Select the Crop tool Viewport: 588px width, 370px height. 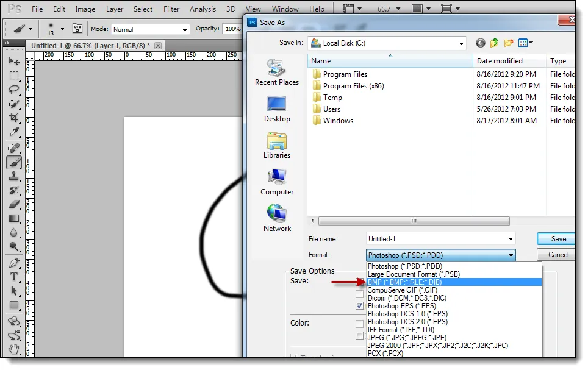click(x=14, y=118)
